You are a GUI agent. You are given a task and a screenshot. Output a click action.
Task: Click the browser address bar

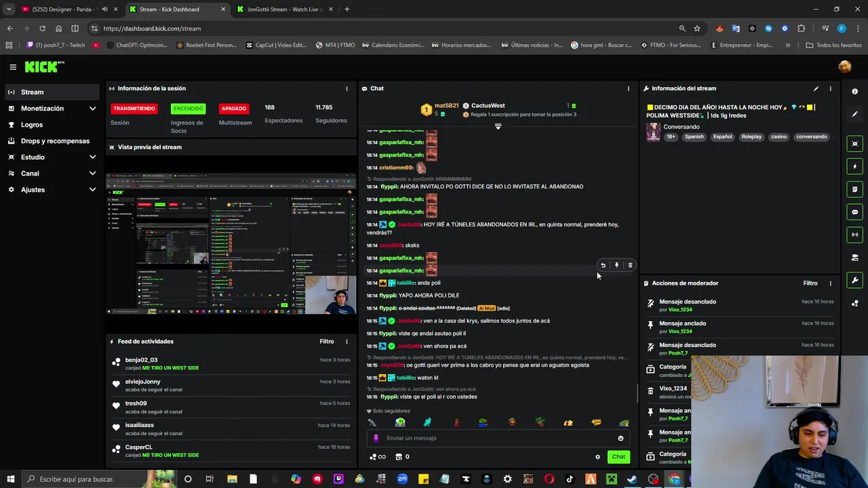[x=387, y=28]
